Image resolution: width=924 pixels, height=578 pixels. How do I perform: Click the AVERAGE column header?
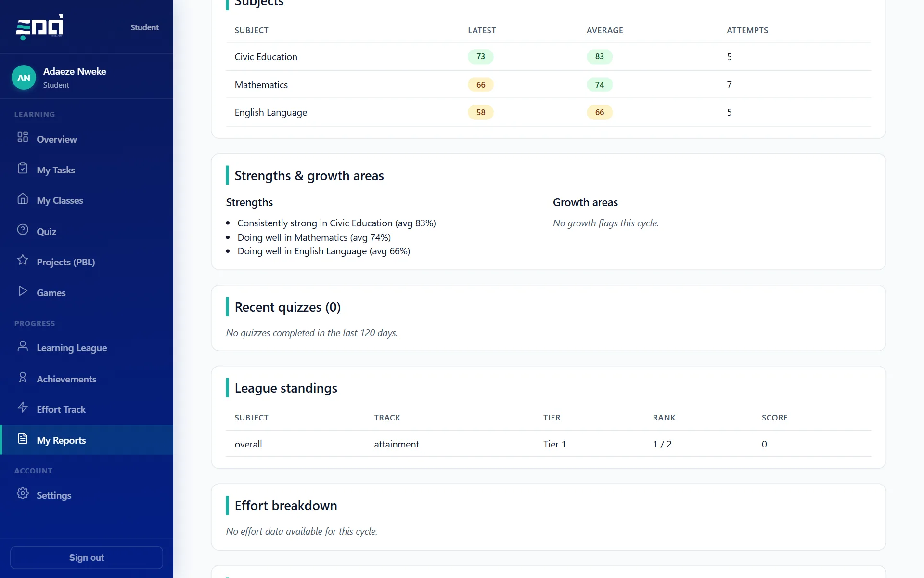(605, 30)
